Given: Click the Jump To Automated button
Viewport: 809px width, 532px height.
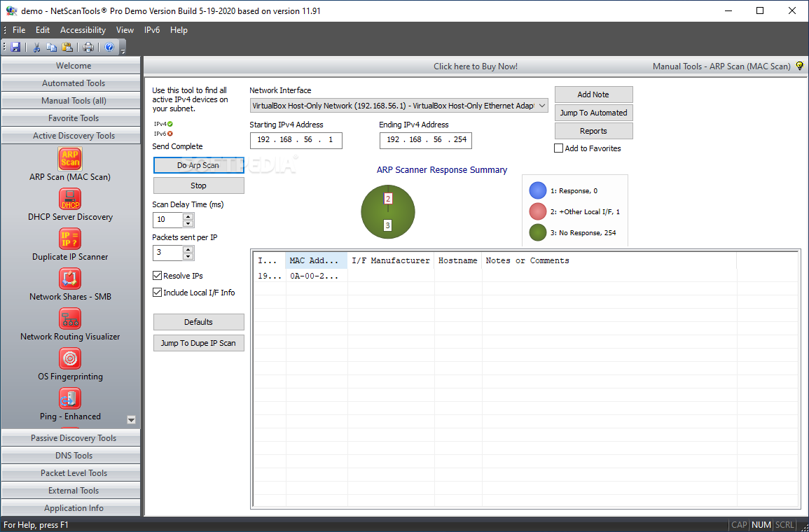Looking at the screenshot, I should coord(593,113).
